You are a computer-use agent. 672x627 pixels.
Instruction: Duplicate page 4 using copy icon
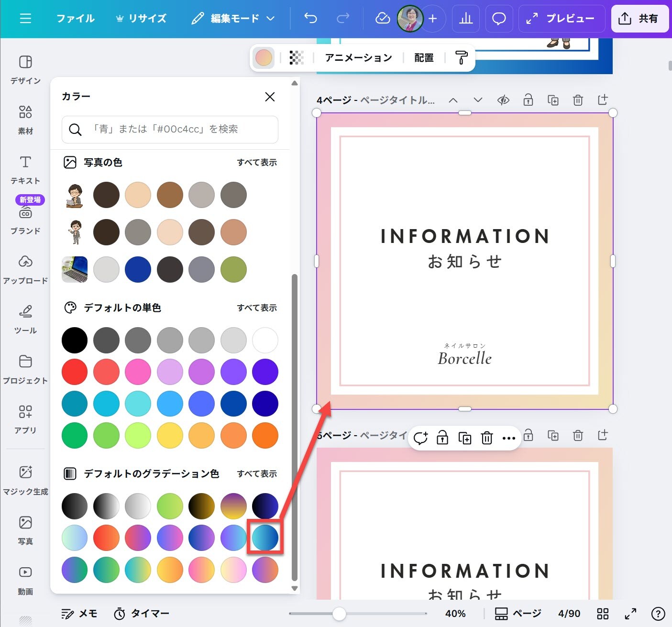(553, 100)
